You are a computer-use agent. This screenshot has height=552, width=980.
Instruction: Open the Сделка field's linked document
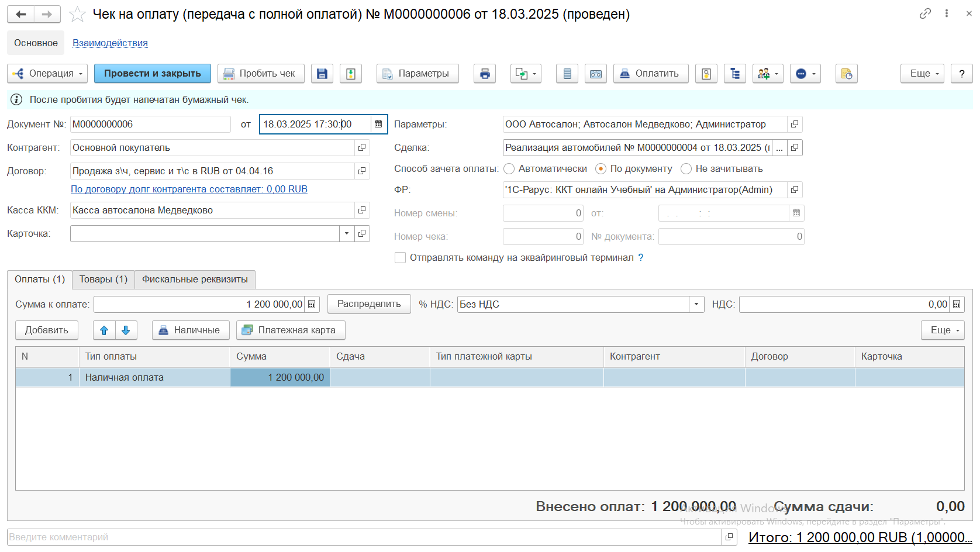(795, 148)
